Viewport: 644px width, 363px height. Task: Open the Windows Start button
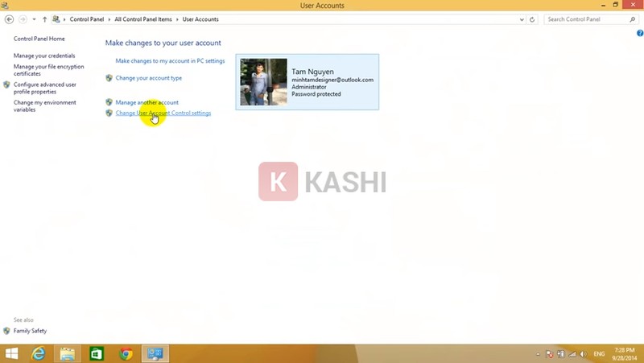pos(11,353)
